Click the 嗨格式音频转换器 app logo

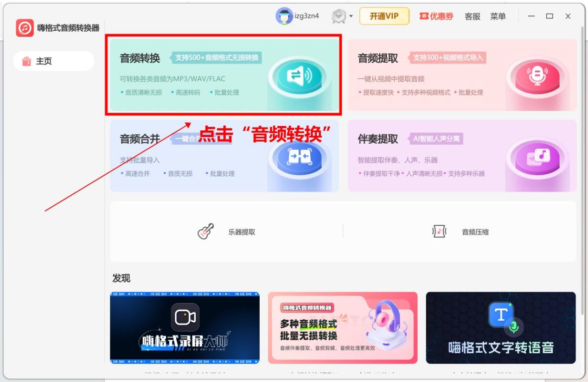click(25, 28)
